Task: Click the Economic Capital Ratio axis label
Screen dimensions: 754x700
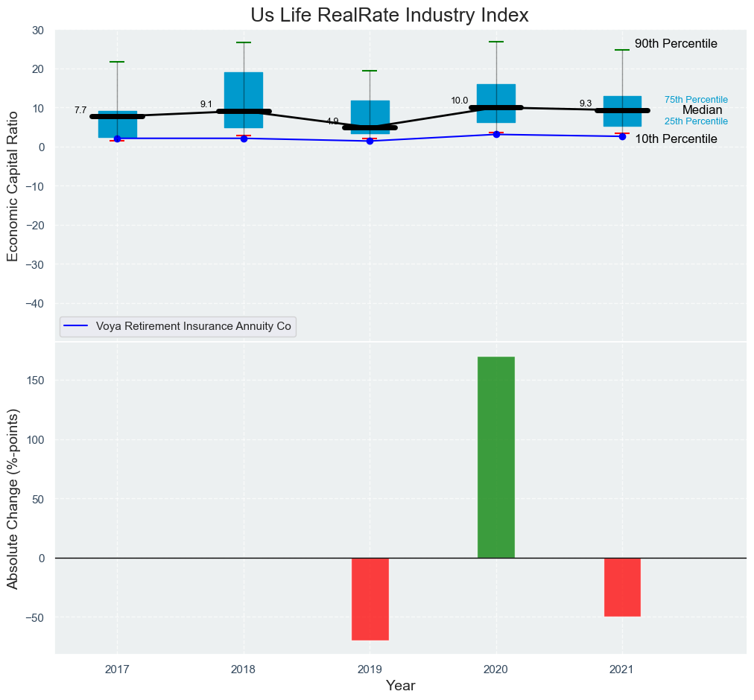Action: click(12, 182)
